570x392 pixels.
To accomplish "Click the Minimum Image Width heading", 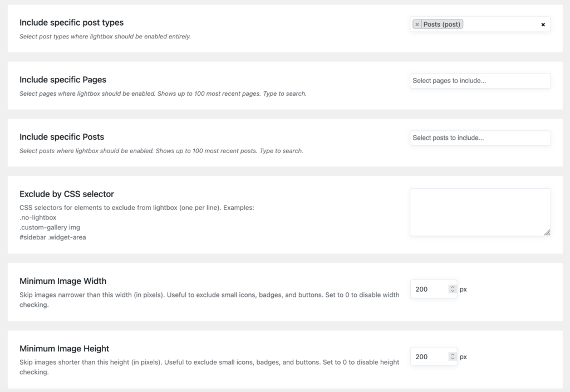I will (63, 281).
